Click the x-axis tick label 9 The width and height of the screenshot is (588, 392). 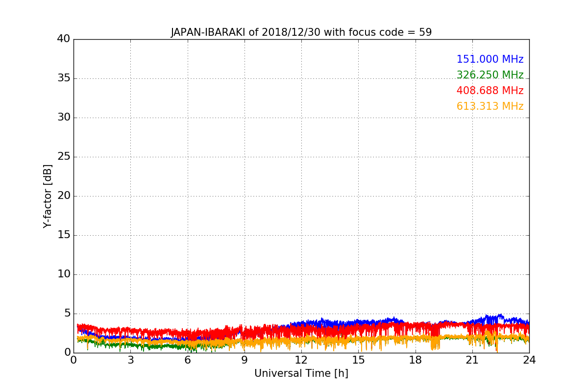coord(245,360)
